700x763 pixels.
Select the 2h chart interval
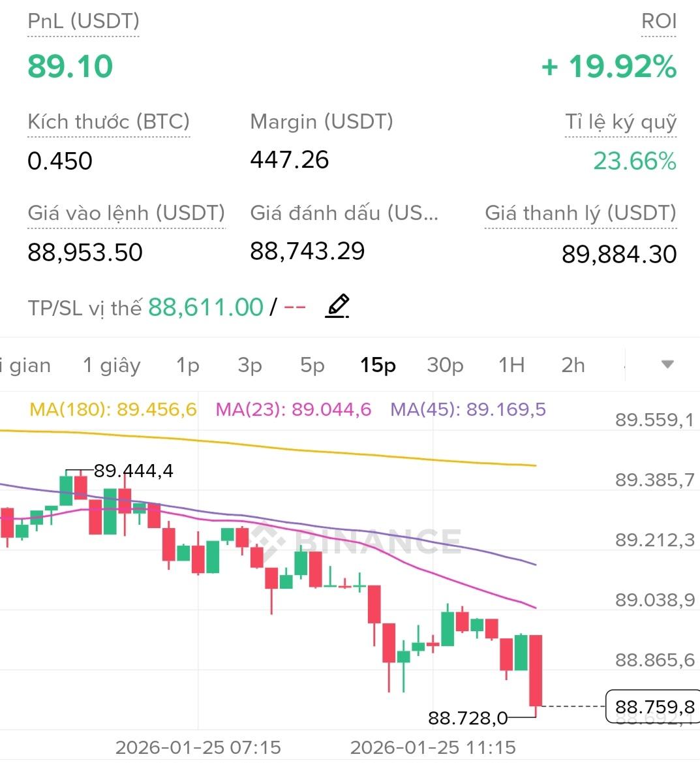click(x=573, y=366)
